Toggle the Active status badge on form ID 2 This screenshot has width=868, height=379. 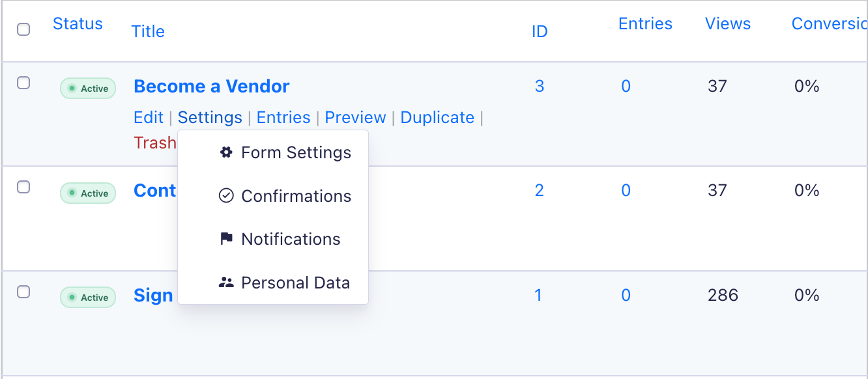coord(88,193)
